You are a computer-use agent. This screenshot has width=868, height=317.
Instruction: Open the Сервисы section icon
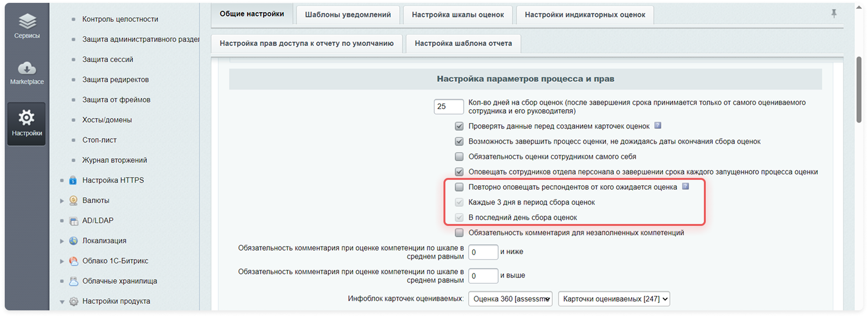27,21
